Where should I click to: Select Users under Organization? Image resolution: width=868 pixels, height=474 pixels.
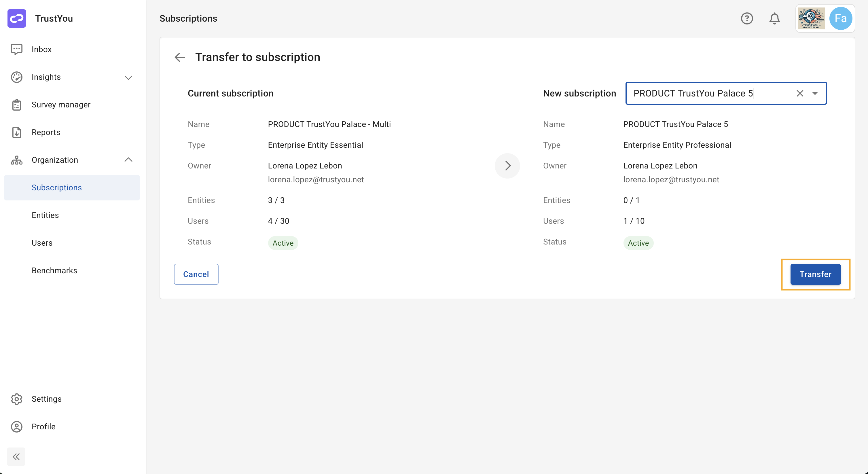[x=72, y=243]
